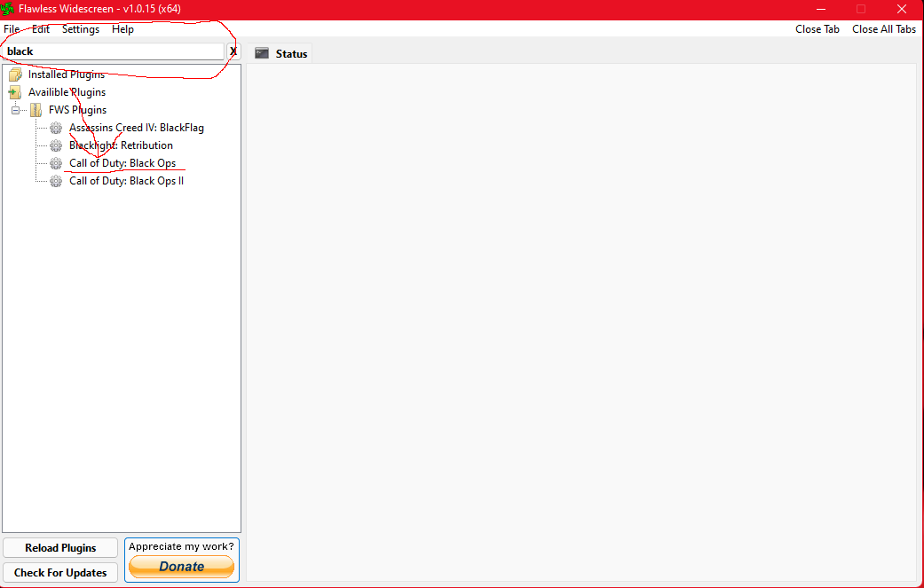Open the Edit menu

(41, 29)
